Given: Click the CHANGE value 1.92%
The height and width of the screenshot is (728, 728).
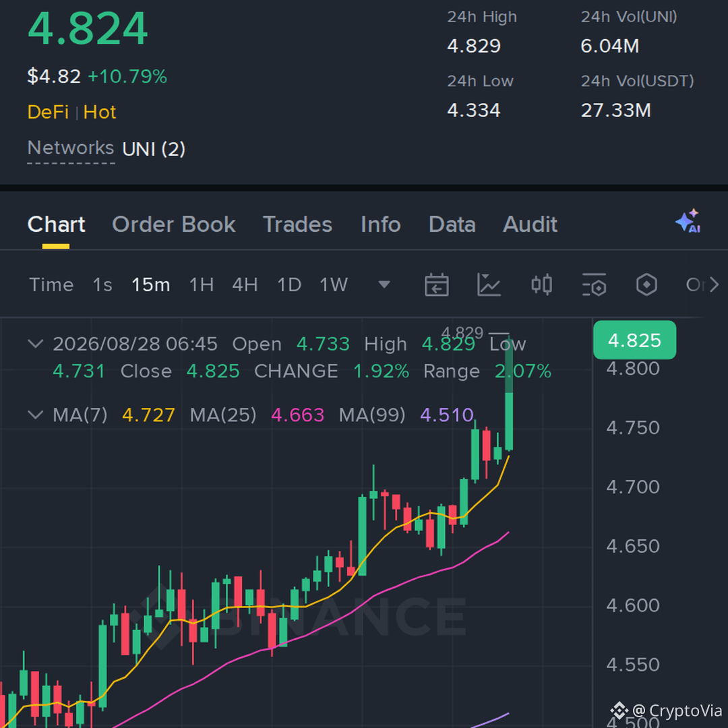Looking at the screenshot, I should click(x=381, y=371).
